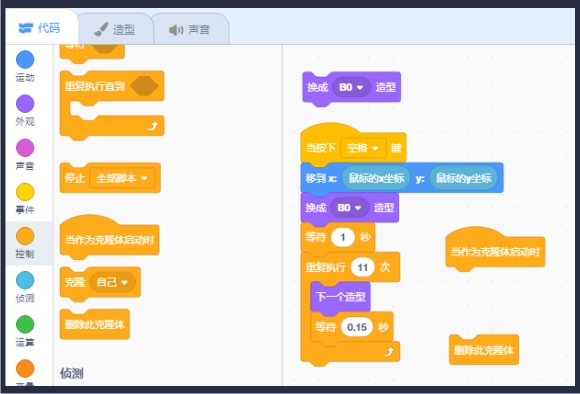Open B0 dropdown on standalone 换成造型 block
The image size is (580, 394).
point(351,87)
